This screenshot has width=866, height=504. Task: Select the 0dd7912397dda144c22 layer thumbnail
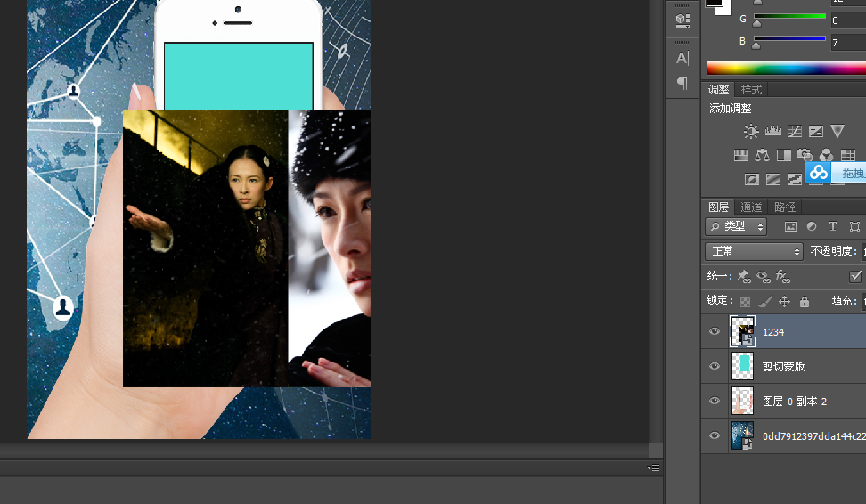coord(742,435)
